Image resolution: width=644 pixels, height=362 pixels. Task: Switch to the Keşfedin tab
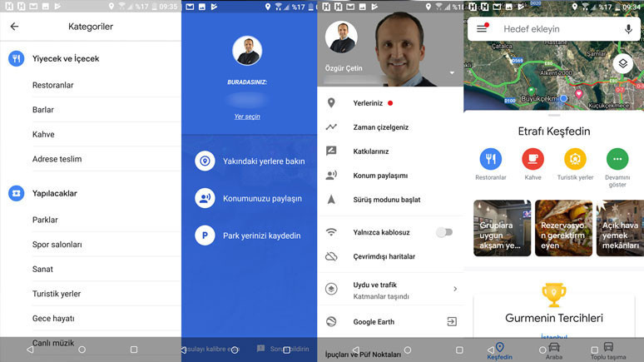click(499, 351)
